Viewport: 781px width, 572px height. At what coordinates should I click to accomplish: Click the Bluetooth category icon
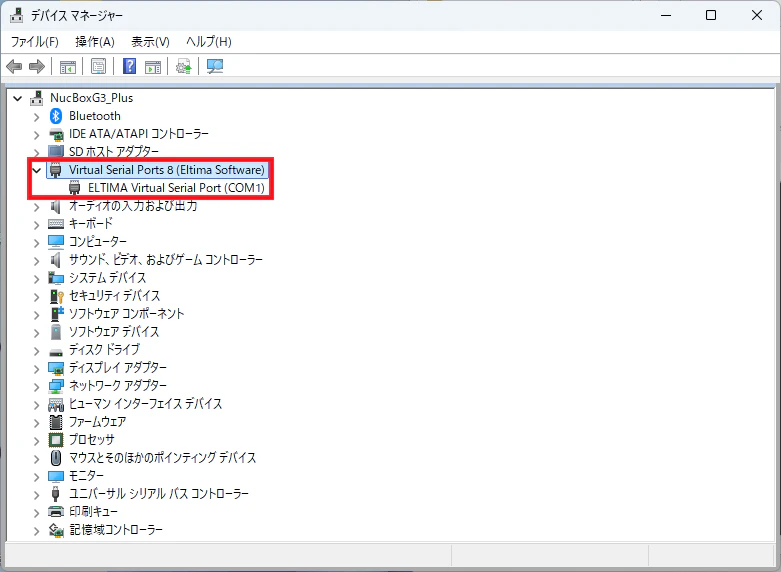click(56, 116)
